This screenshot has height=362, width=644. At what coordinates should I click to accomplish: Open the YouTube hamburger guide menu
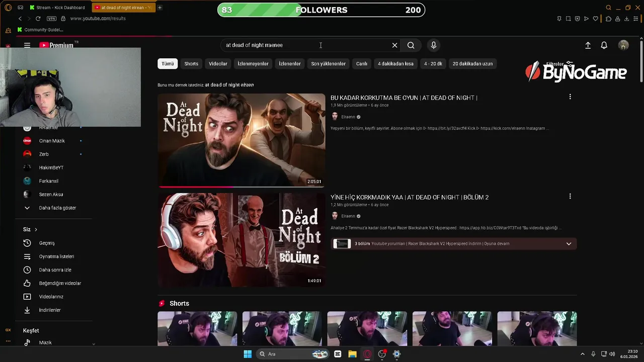click(27, 45)
